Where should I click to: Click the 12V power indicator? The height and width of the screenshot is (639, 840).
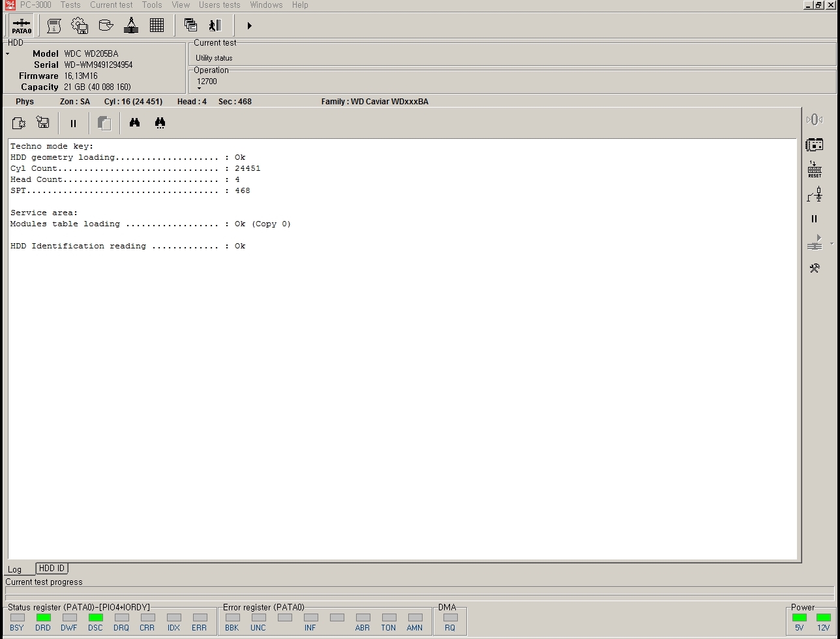pos(823,617)
